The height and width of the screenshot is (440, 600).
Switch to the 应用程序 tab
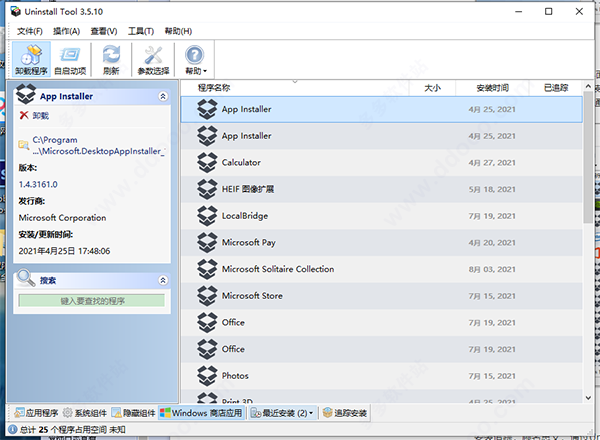[36, 413]
